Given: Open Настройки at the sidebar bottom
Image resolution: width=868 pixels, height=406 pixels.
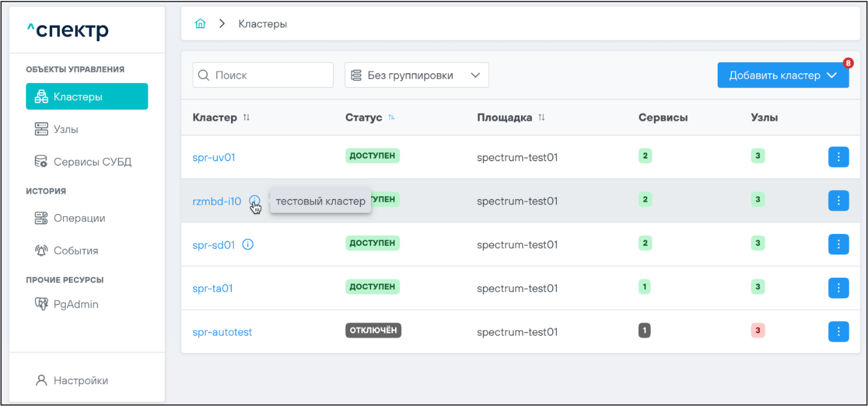Looking at the screenshot, I should 81,380.
